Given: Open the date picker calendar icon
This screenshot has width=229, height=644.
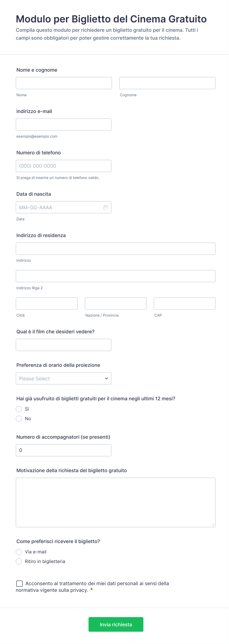Looking at the screenshot, I should click(x=105, y=207).
